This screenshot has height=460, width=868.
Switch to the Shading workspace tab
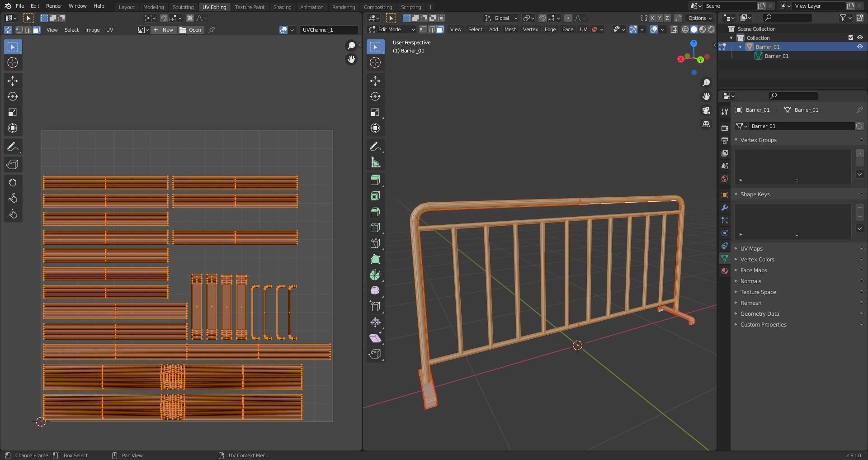coord(282,7)
